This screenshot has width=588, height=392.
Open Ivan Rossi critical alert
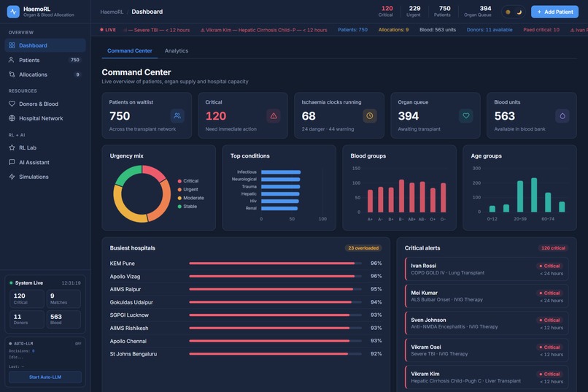[487, 269]
